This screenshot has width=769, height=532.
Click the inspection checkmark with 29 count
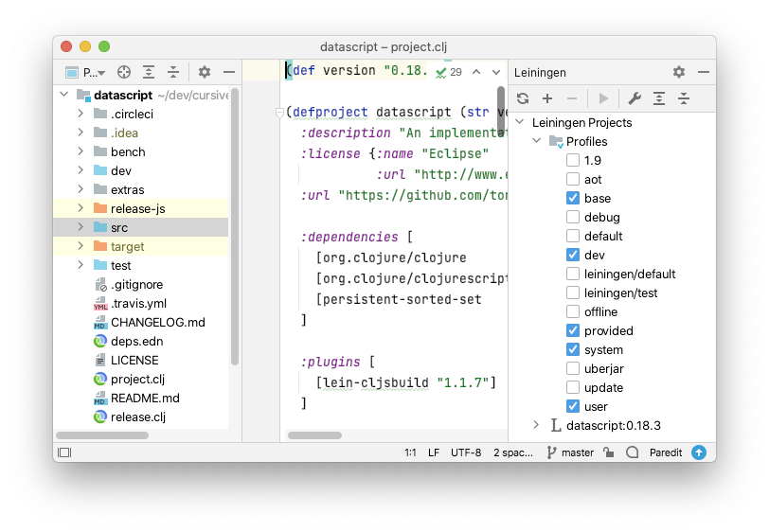(x=449, y=73)
